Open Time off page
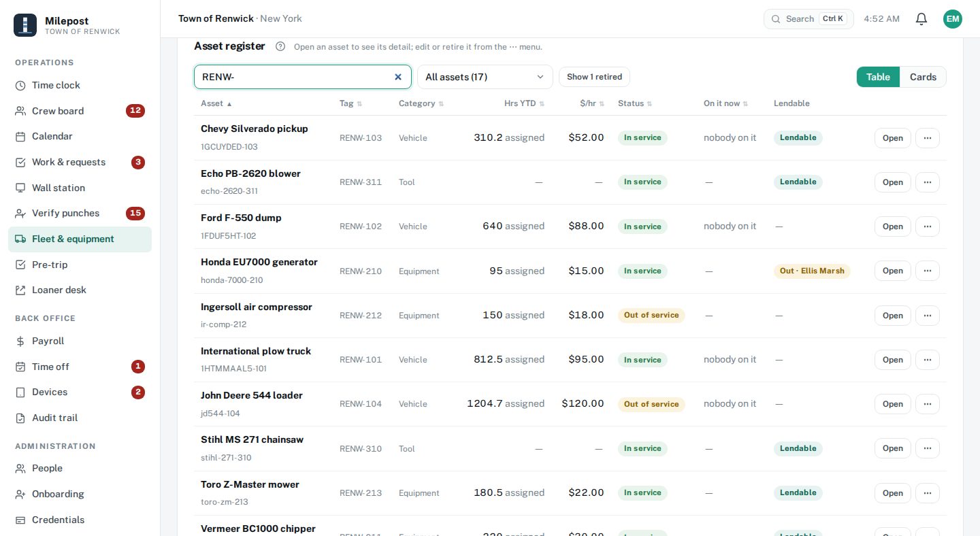Image resolution: width=980 pixels, height=536 pixels. coord(80,367)
